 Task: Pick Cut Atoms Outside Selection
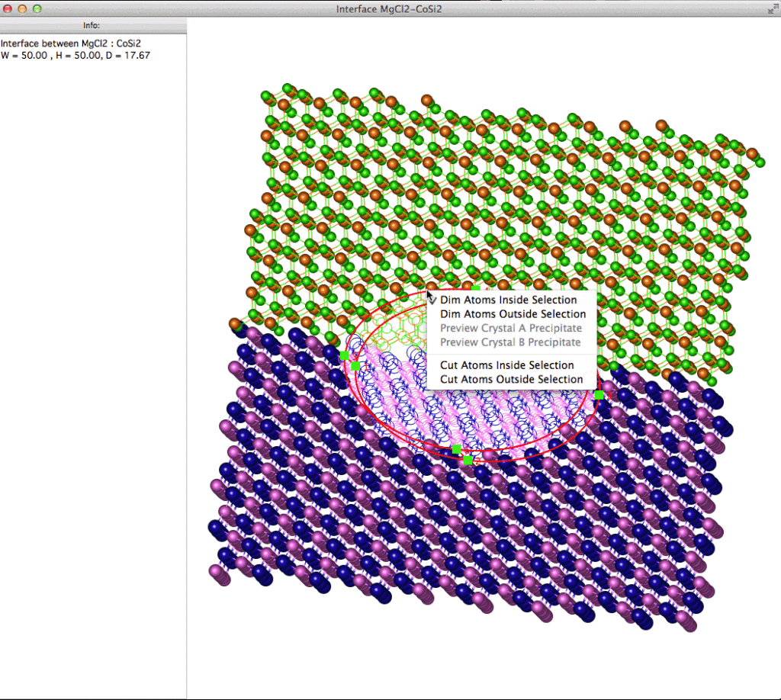pyautogui.click(x=511, y=380)
